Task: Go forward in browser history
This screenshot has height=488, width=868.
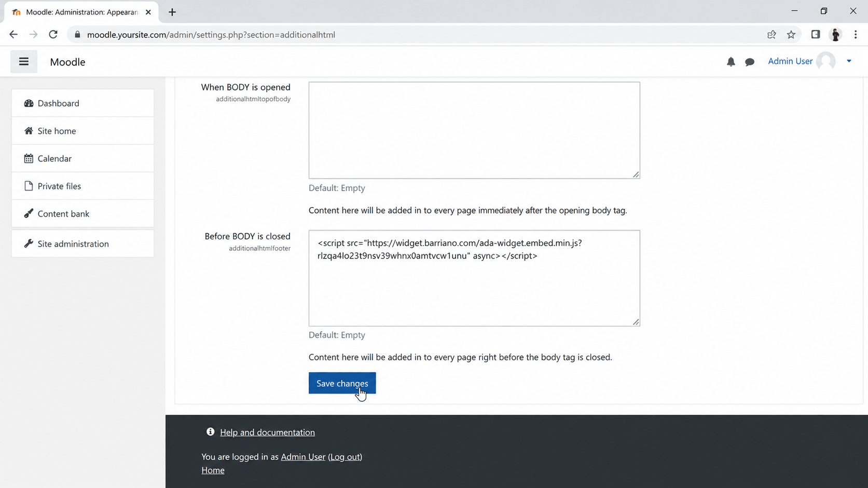Action: tap(33, 35)
